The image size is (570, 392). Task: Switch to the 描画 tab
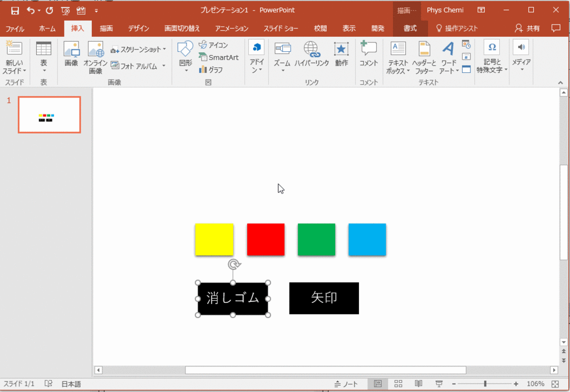click(106, 28)
